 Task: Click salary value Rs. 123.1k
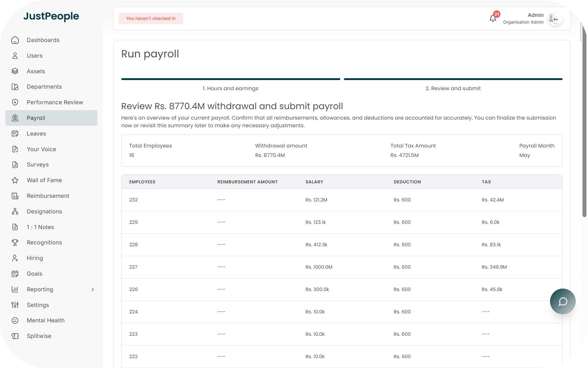[316, 222]
